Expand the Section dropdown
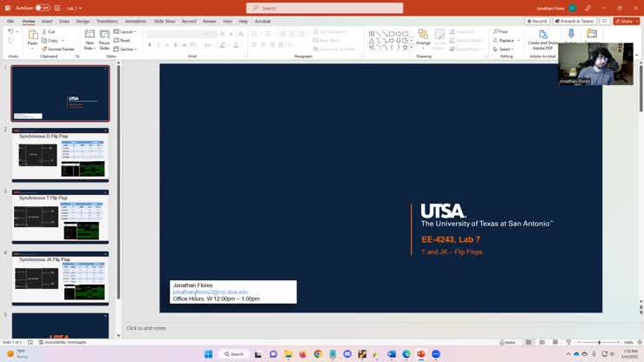The width and height of the screenshot is (644, 362). (127, 49)
